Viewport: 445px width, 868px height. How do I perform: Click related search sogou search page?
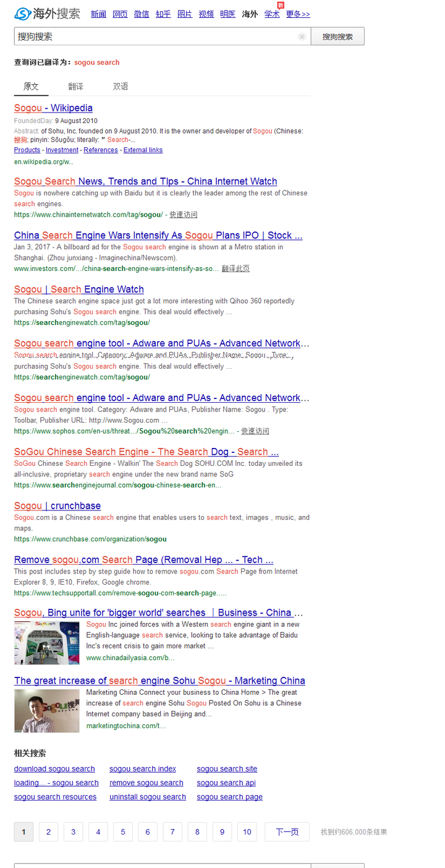click(x=230, y=797)
